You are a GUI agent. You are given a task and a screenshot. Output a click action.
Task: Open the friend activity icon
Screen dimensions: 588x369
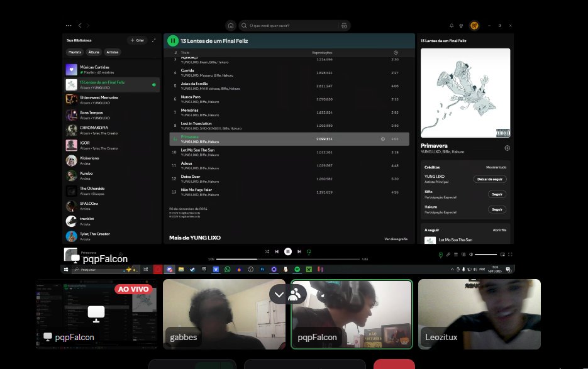pos(461,26)
